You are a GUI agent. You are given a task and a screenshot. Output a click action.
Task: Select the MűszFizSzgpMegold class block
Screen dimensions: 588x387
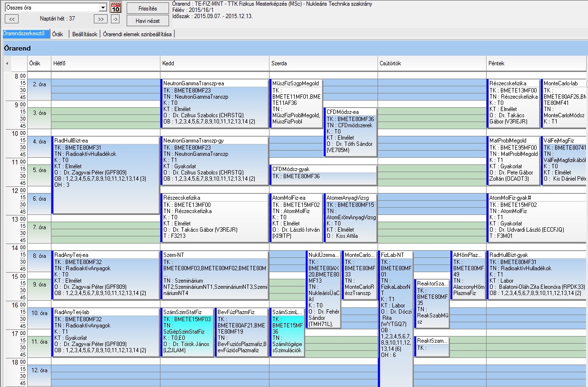pos(296,103)
